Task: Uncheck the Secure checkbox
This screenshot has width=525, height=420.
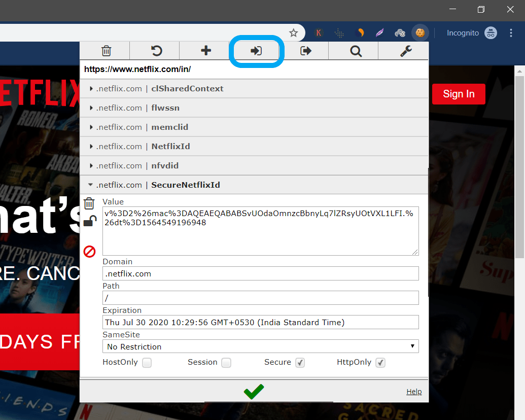Action: coord(300,362)
